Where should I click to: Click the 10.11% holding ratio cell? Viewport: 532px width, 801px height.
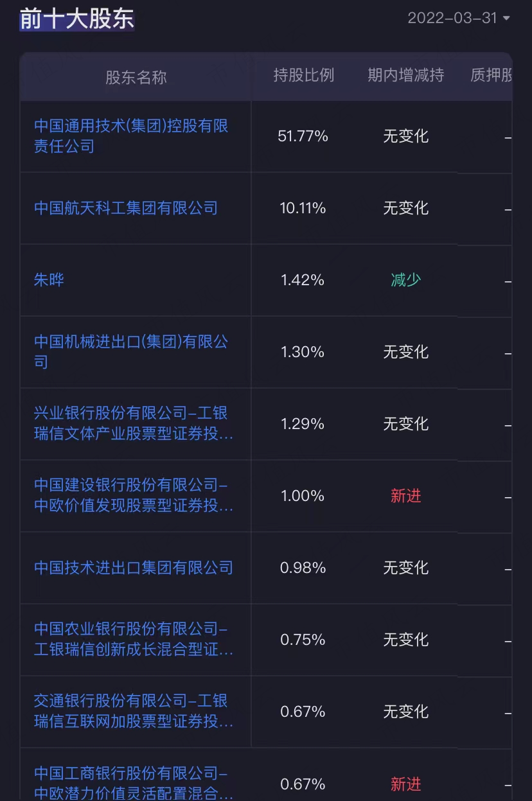[x=303, y=208]
